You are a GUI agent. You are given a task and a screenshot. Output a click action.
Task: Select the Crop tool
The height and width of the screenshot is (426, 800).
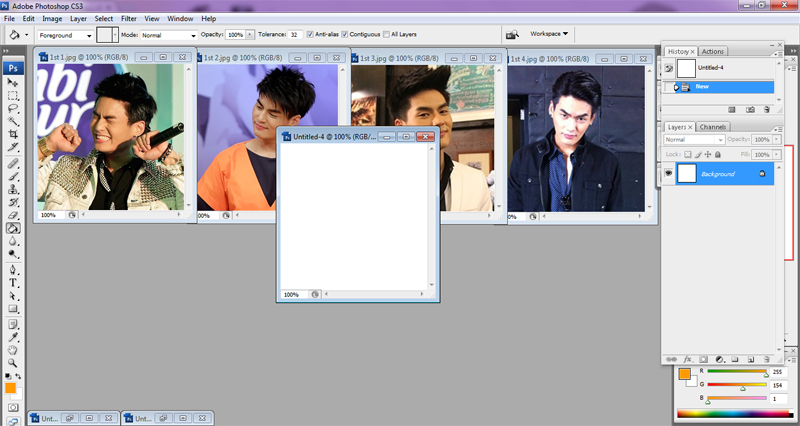13,134
